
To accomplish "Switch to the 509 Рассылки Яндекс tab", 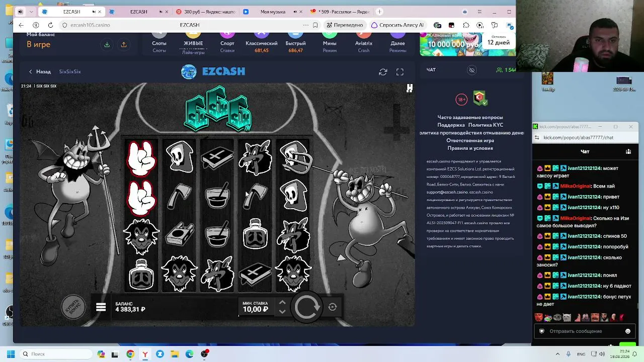I will [x=340, y=12].
